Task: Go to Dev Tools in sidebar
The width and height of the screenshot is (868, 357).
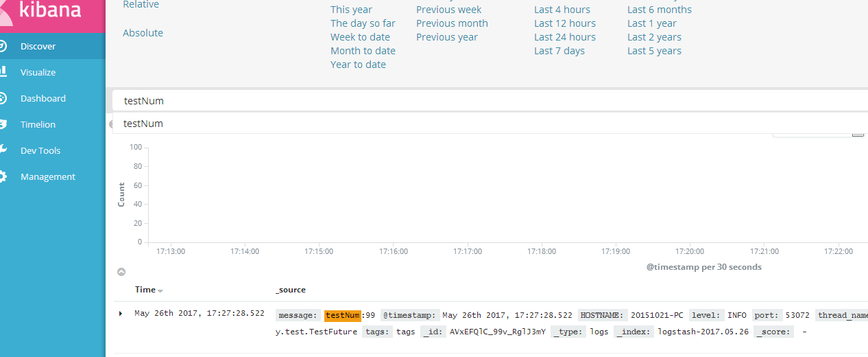Action: coord(40,150)
